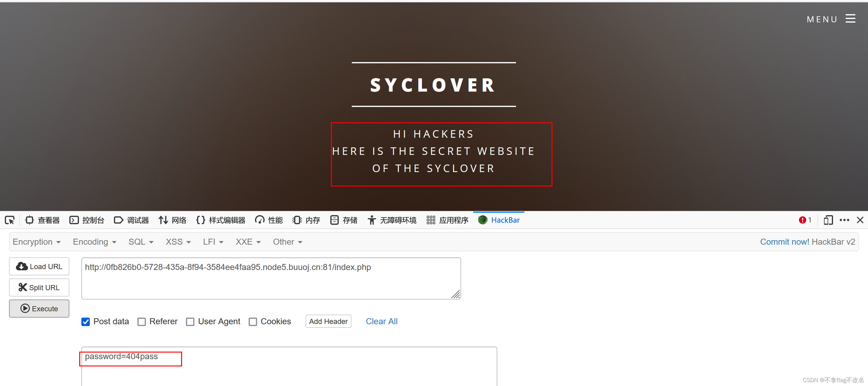Click the Clear All link

[x=382, y=321]
